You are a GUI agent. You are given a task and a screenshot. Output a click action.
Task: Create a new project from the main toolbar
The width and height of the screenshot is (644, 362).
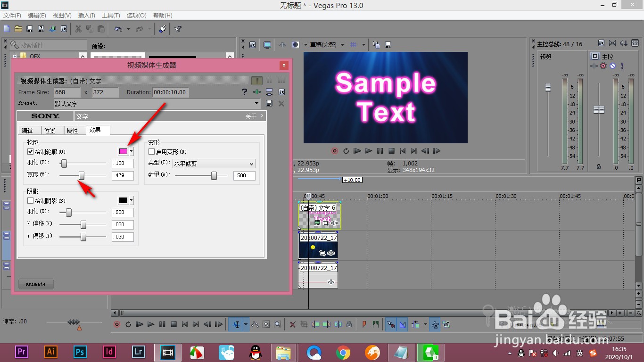click(x=7, y=29)
